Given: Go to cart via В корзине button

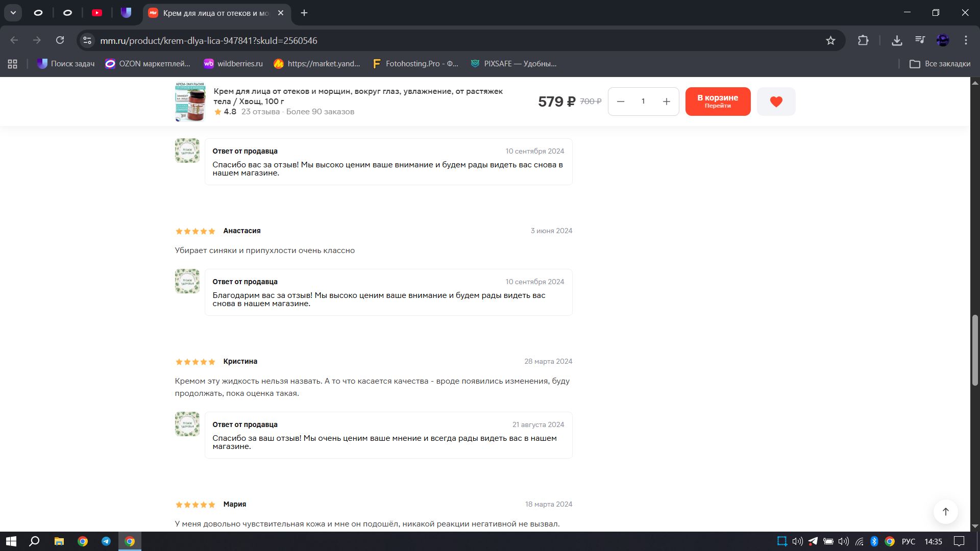Looking at the screenshot, I should (x=718, y=102).
